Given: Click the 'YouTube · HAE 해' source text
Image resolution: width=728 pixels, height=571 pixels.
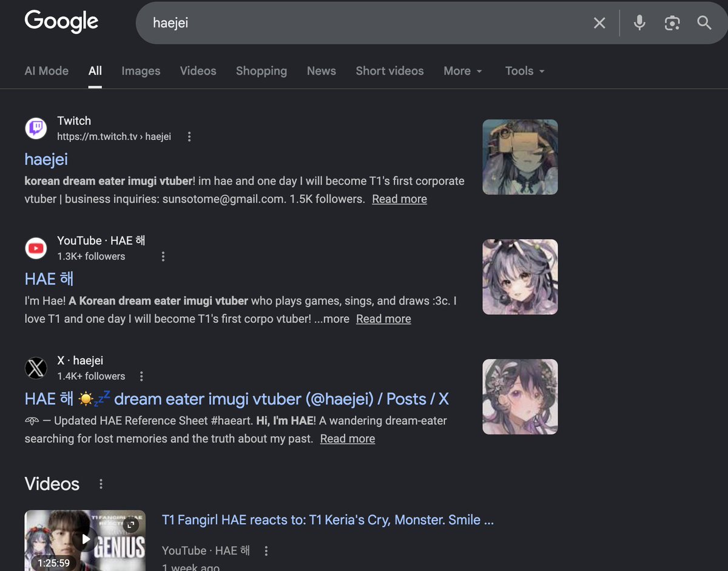Looking at the screenshot, I should click(101, 240).
